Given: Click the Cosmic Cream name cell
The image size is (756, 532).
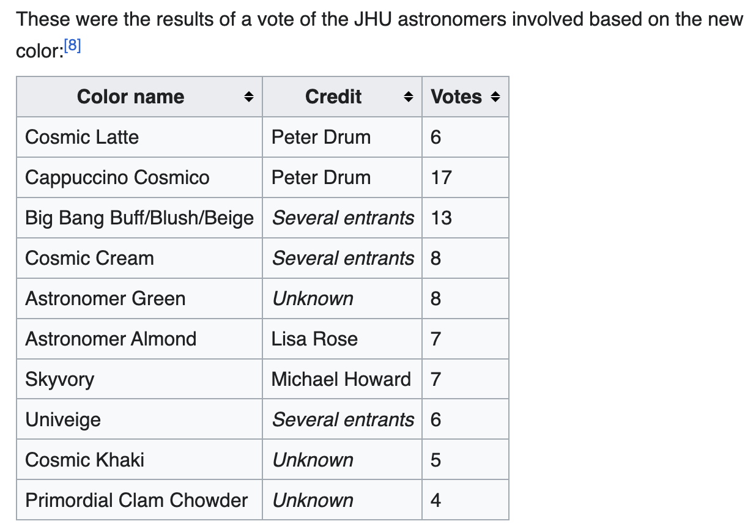Looking at the screenshot, I should 89,258.
